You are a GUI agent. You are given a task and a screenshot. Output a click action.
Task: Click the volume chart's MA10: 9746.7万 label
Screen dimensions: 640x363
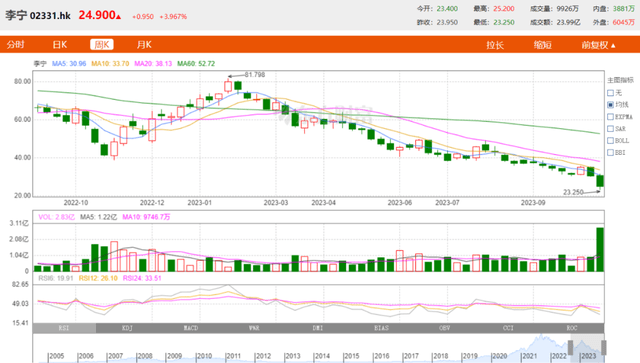point(146,217)
